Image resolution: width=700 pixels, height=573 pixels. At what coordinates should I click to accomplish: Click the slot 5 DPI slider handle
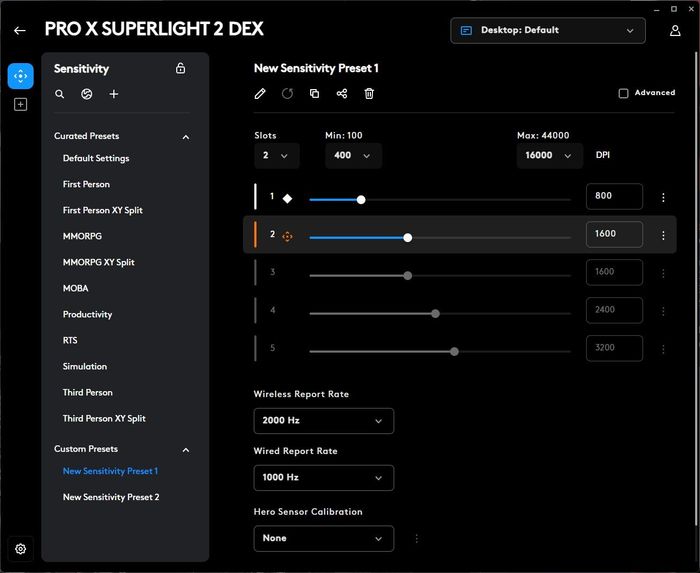[x=454, y=352]
